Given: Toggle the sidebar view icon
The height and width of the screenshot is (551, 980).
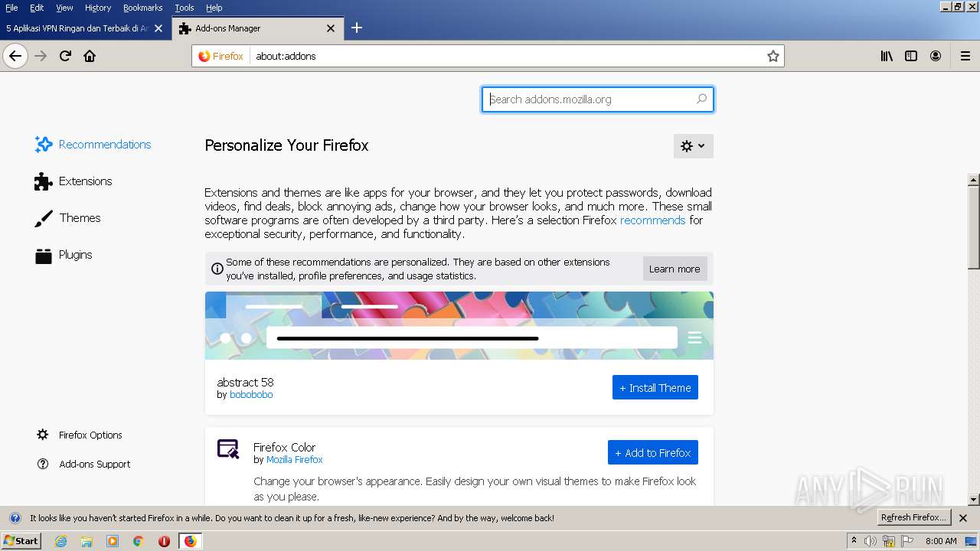Looking at the screenshot, I should tap(911, 56).
